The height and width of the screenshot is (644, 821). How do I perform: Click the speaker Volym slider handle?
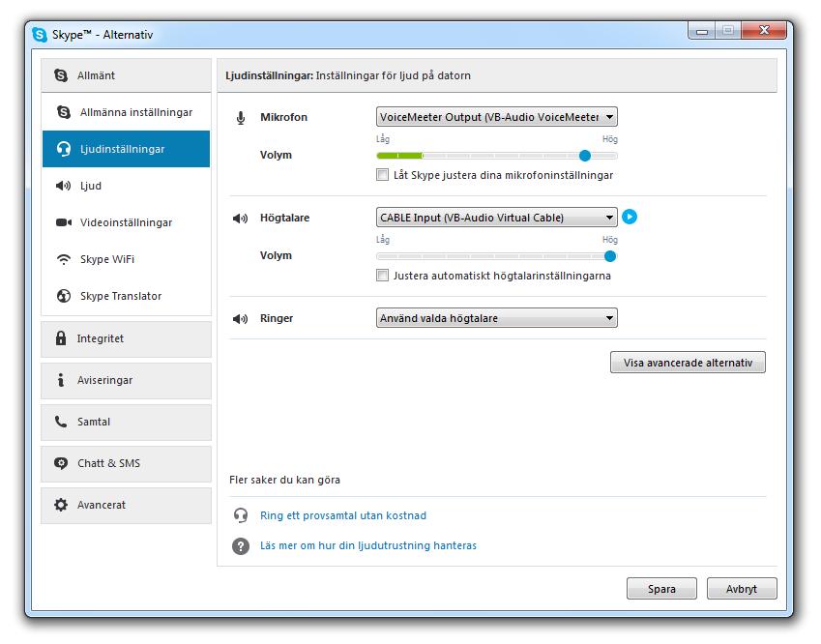(x=610, y=256)
